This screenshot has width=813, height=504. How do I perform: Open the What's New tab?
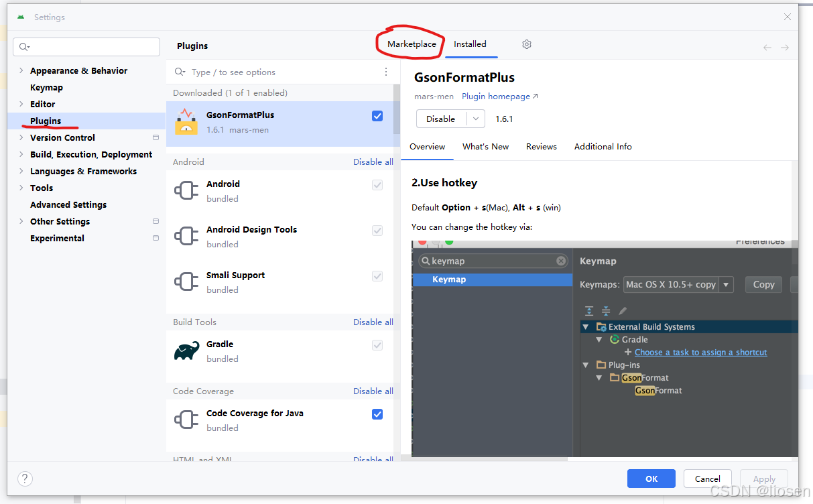pos(485,146)
